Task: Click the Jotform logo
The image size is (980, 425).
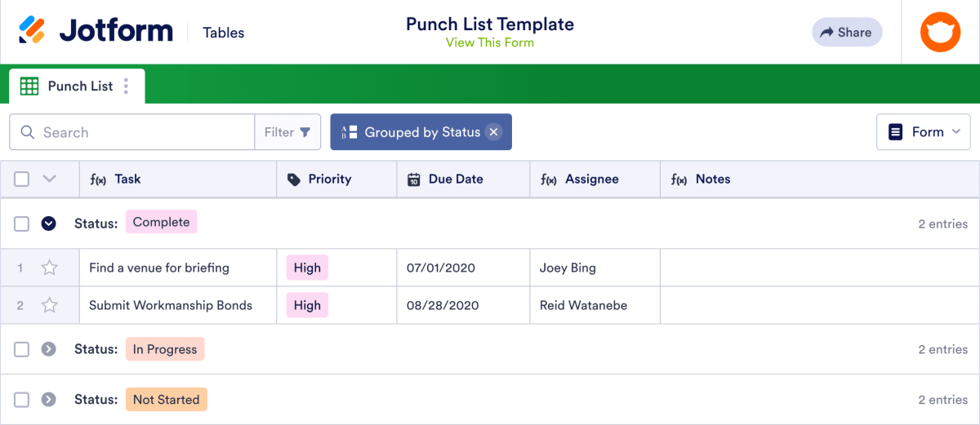Action: point(96,32)
